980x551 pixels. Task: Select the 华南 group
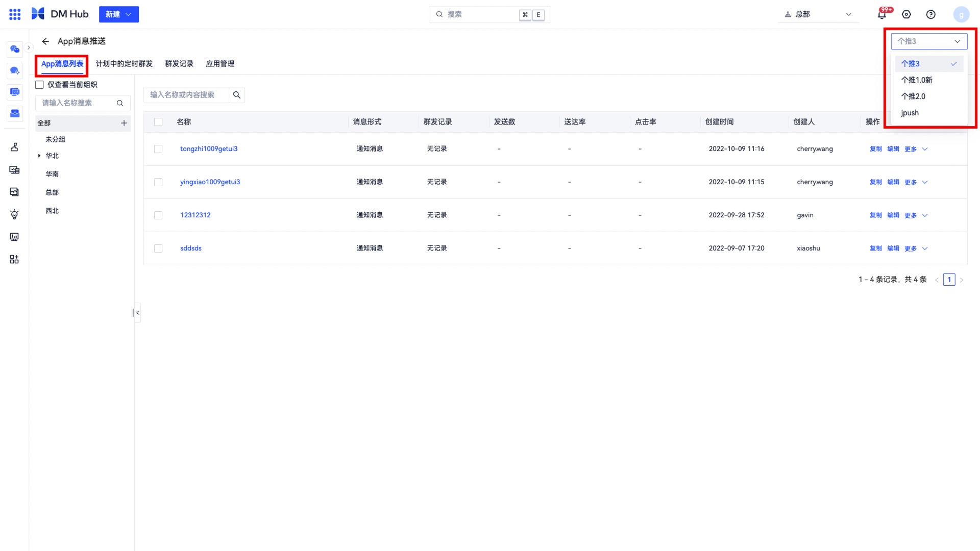click(52, 174)
